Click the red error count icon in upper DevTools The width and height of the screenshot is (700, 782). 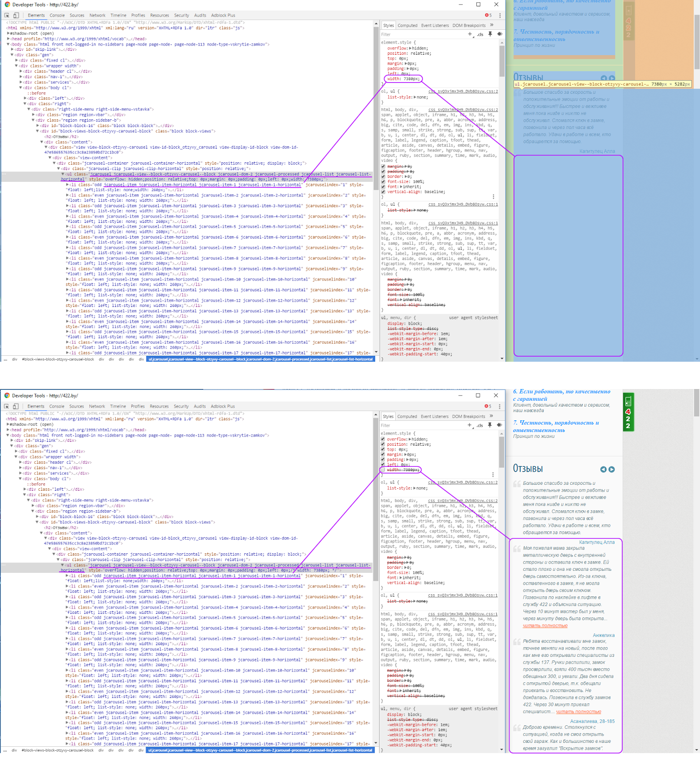point(488,15)
